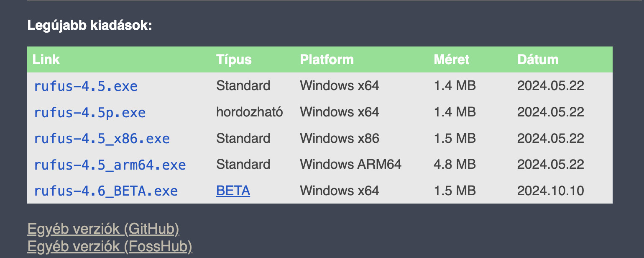This screenshot has width=644, height=258.
Task: Select the Windows ARM64 platform cell
Action: [x=350, y=164]
